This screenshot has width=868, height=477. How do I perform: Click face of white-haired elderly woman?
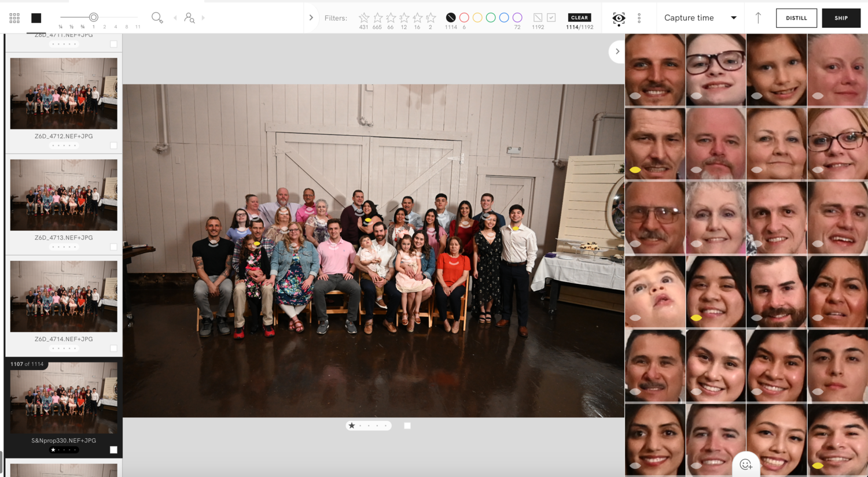pos(716,217)
